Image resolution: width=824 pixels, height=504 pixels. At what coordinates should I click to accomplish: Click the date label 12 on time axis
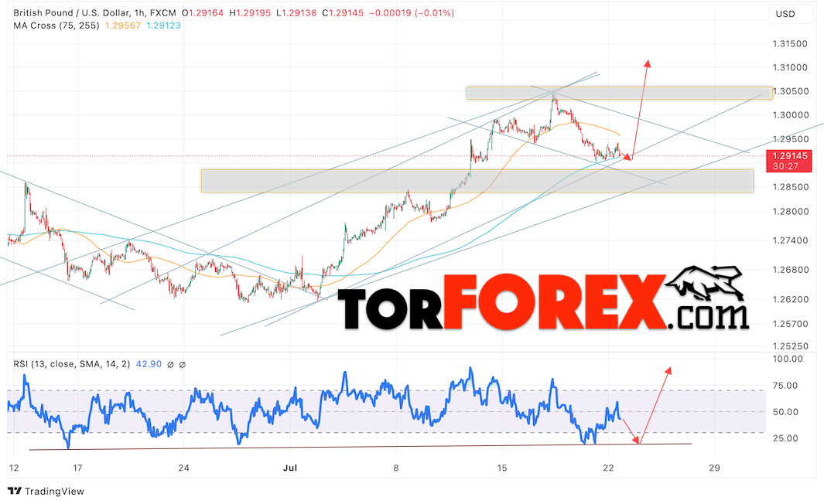14,468
